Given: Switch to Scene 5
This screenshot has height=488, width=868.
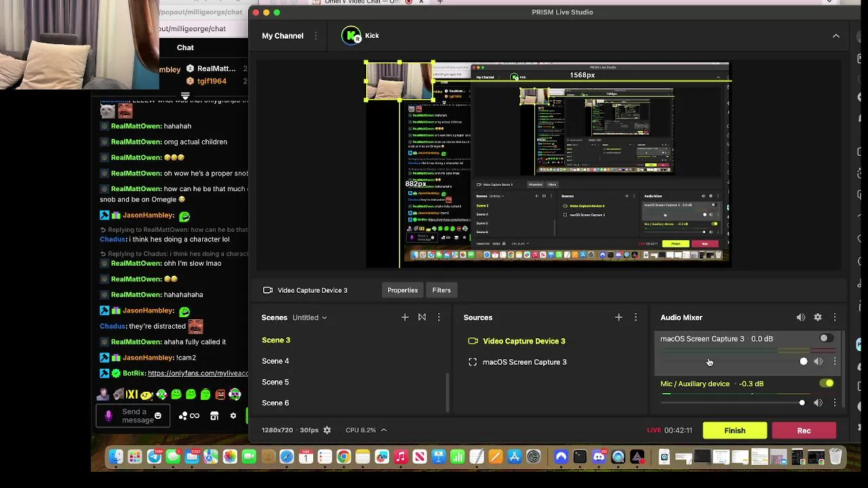Looking at the screenshot, I should coord(275,382).
